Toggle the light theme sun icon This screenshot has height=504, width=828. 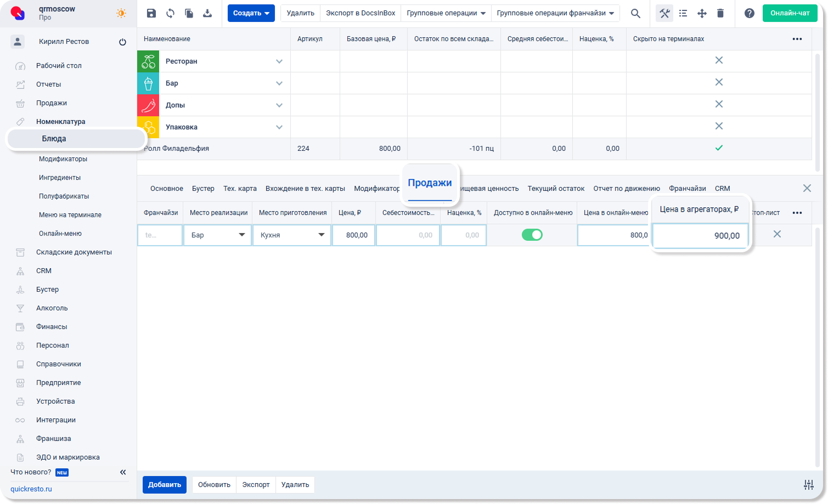click(x=121, y=13)
